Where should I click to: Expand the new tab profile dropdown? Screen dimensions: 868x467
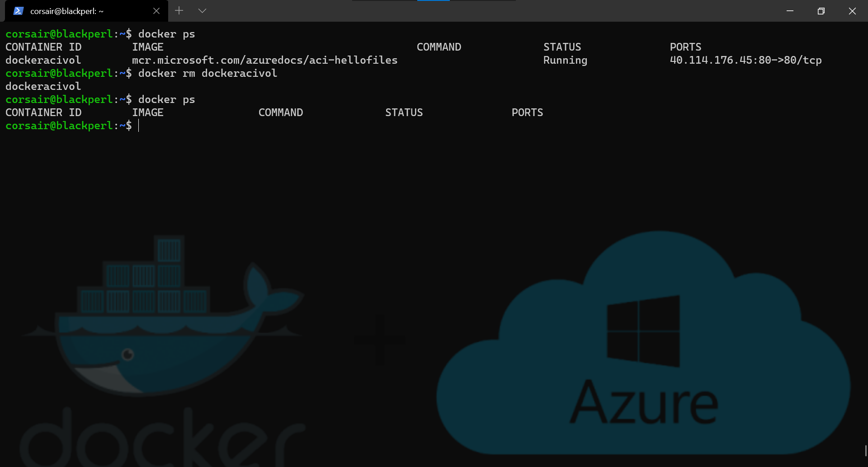point(202,11)
